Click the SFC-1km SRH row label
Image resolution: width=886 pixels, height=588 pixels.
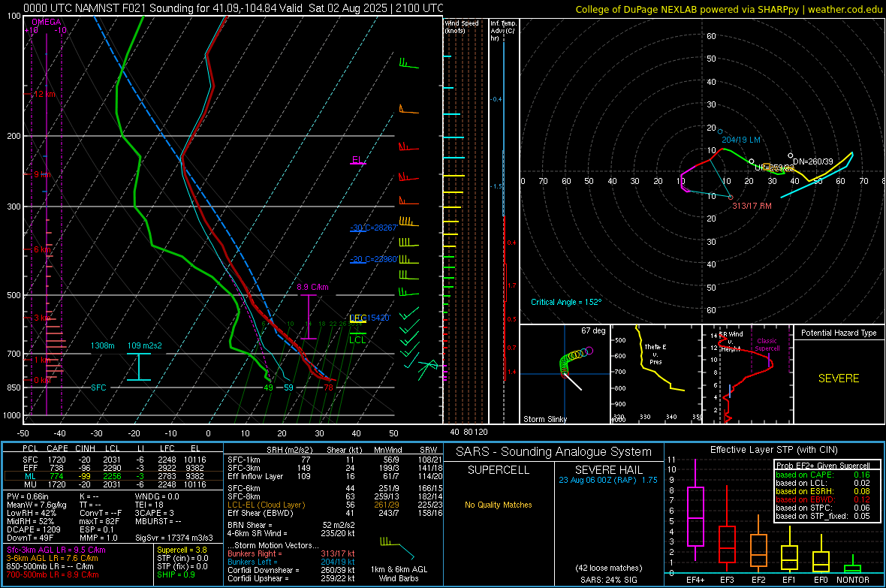coord(244,460)
